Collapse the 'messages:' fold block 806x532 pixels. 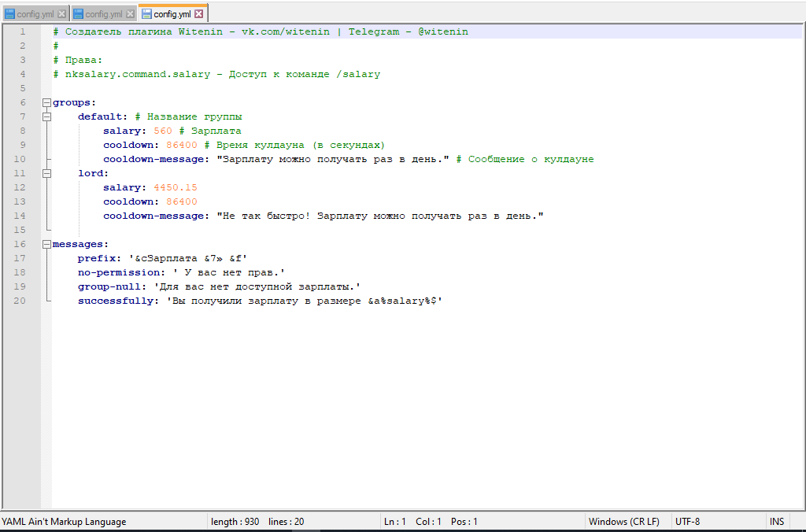pyautogui.click(x=46, y=244)
